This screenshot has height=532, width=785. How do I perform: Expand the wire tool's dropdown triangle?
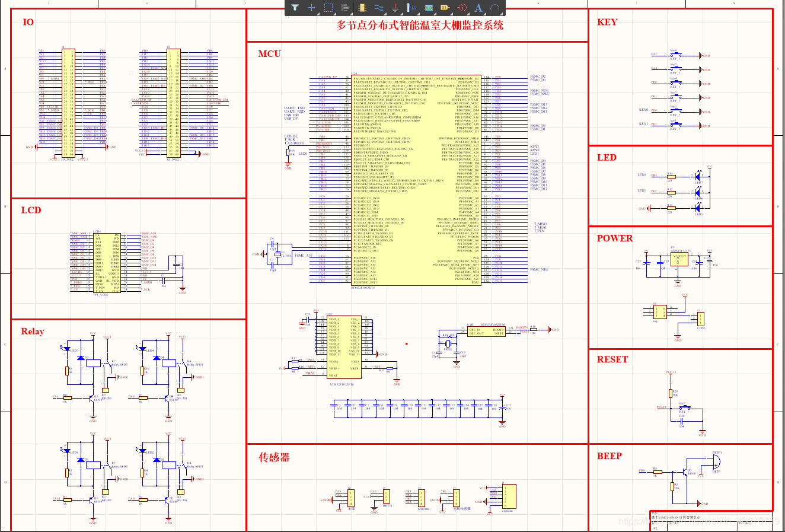point(386,14)
